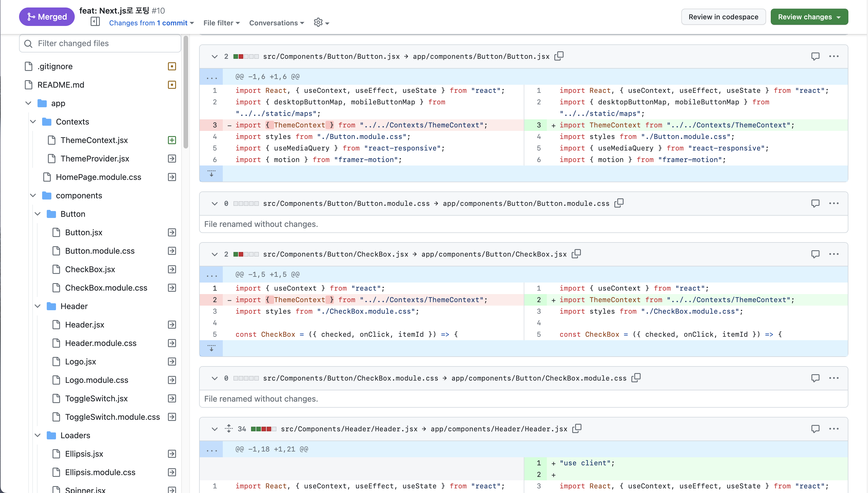Copy the Button.jsx file path icon
This screenshot has height=493, width=868.
559,56
